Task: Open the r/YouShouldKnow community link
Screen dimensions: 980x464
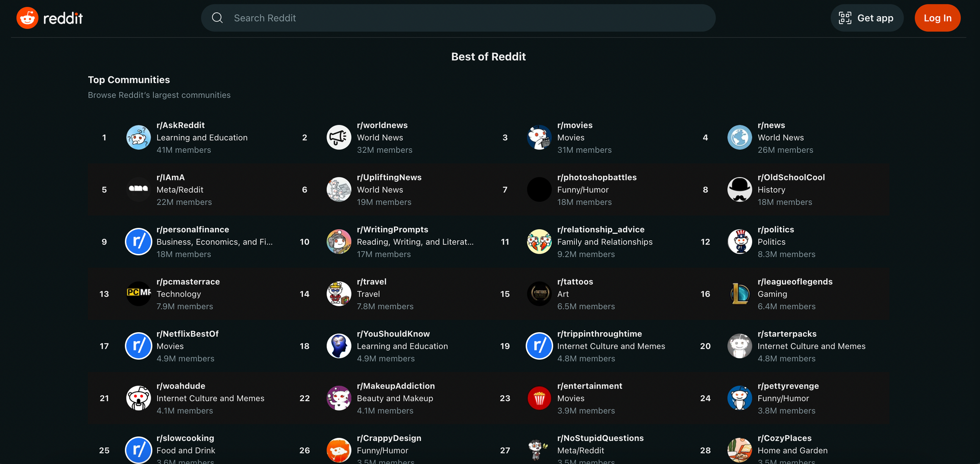Action: coord(393,334)
